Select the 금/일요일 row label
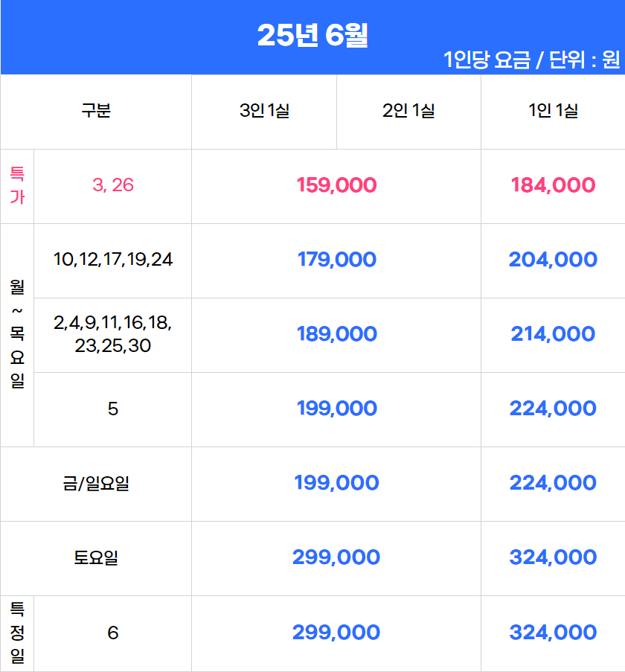The image size is (625, 672). click(96, 483)
